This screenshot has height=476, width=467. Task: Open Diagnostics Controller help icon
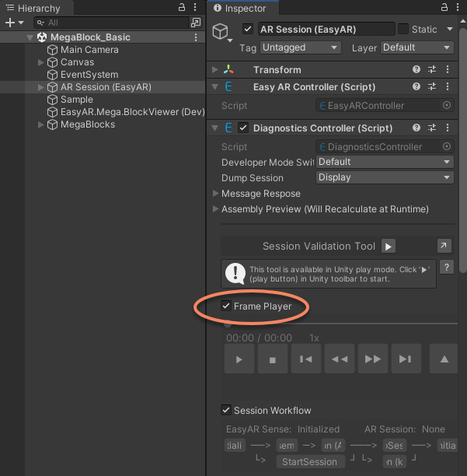(416, 128)
